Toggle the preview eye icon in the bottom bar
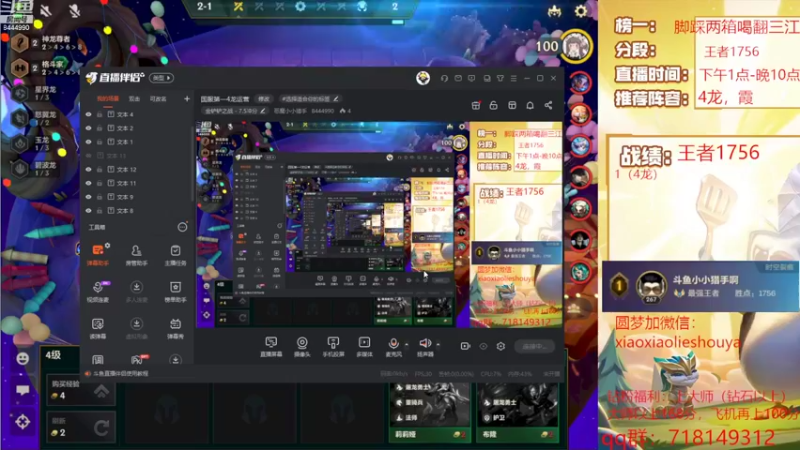Image resolution: width=800 pixels, height=450 pixels. (483, 346)
